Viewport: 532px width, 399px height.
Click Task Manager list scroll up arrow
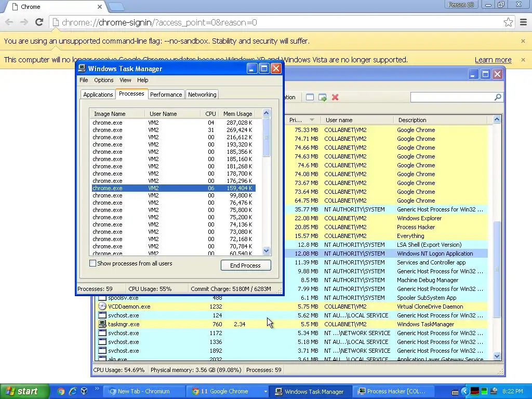point(267,113)
